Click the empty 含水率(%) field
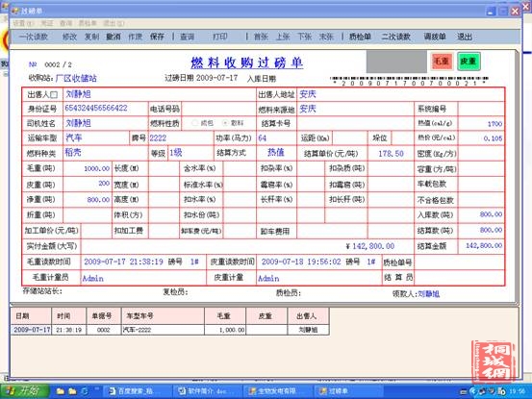Viewport: 532px width, 399px height. (240, 168)
